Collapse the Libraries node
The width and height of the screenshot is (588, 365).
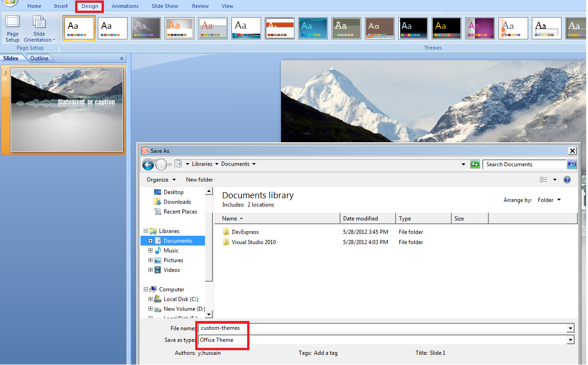click(x=145, y=231)
